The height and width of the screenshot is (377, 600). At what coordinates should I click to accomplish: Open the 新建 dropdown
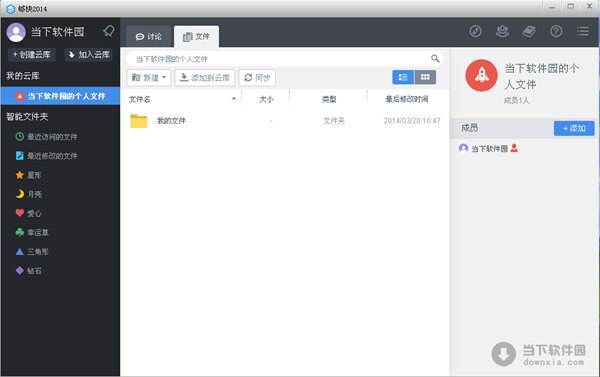coord(149,78)
